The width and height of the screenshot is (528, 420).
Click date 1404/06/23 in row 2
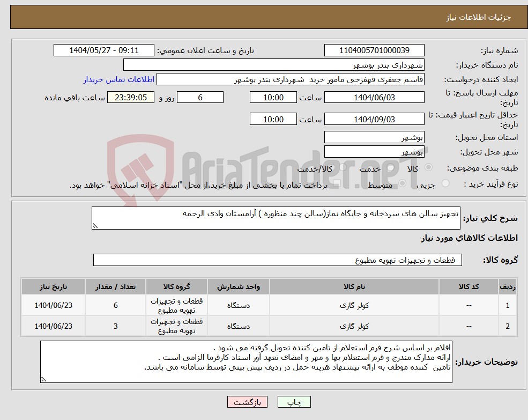[x=53, y=326]
